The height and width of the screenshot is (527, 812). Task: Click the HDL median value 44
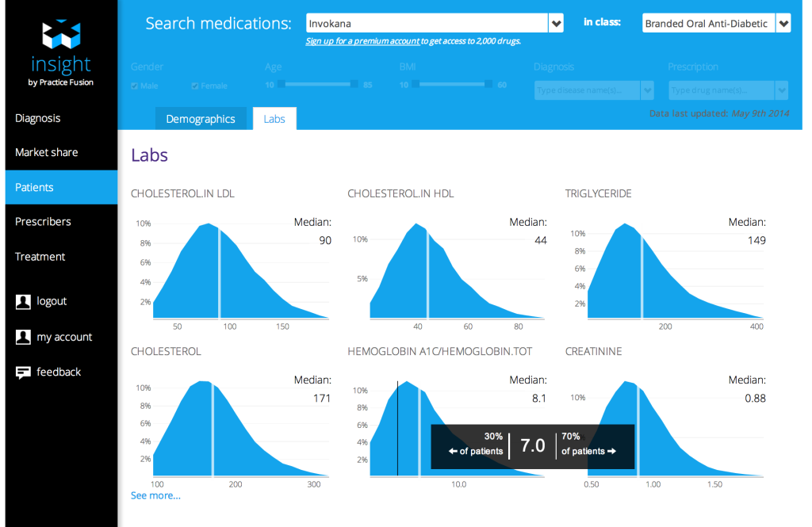point(541,240)
